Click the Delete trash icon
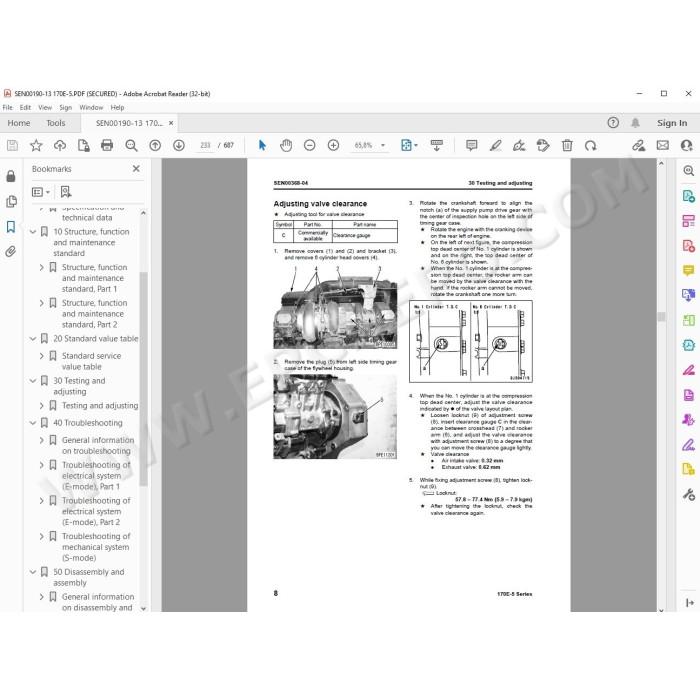This screenshot has width=700, height=700. pos(567,145)
